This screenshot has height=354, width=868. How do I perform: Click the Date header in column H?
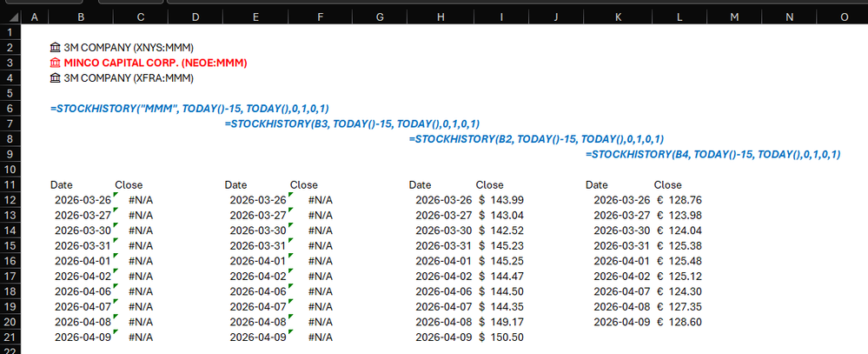421,185
